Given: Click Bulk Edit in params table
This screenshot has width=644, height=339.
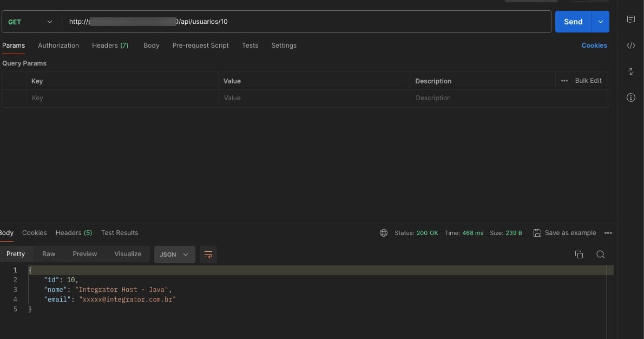Looking at the screenshot, I should click(x=588, y=81).
